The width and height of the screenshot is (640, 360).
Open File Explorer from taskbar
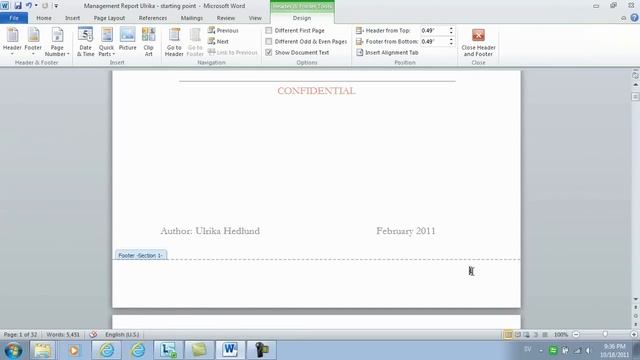42,350
